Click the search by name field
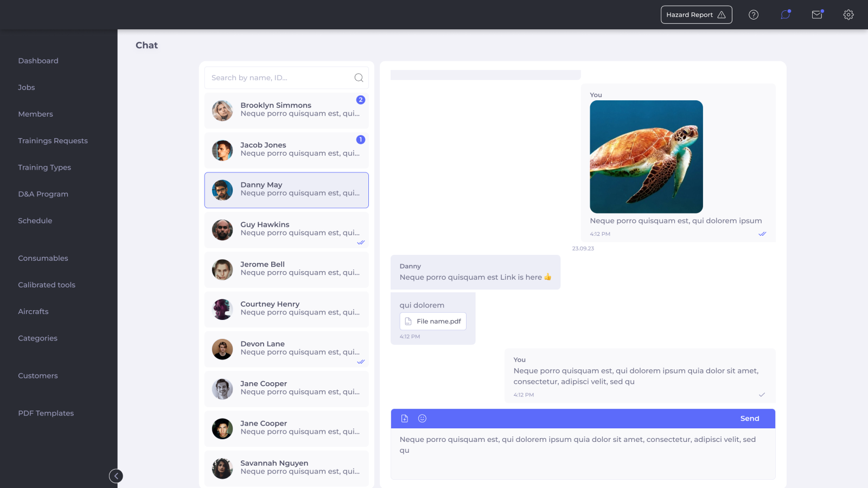Viewport: 868px width, 488px height. pos(279,78)
